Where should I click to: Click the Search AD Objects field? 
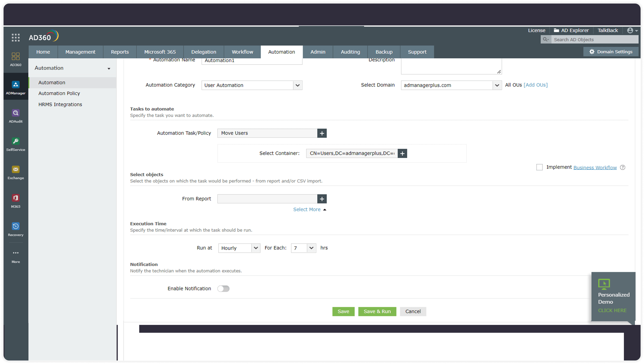coord(594,40)
